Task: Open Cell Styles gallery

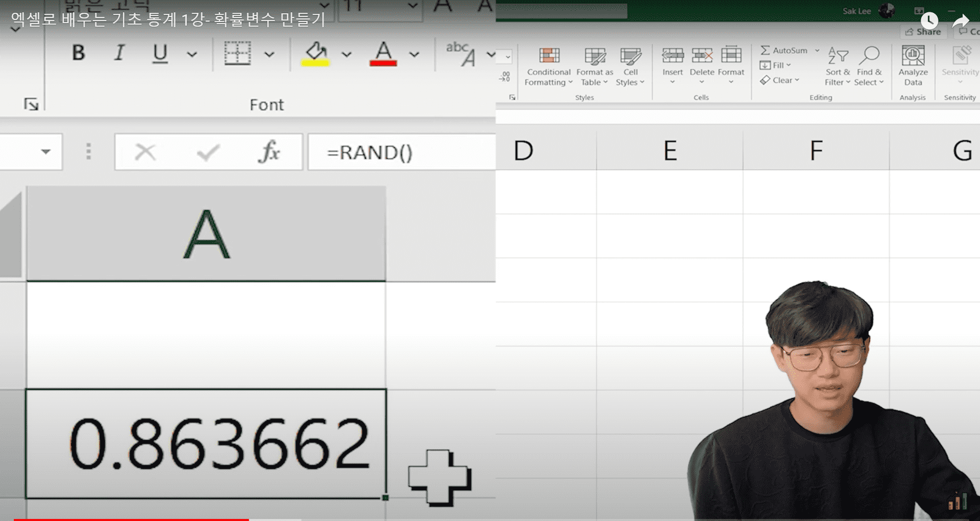Action: pyautogui.click(x=630, y=67)
